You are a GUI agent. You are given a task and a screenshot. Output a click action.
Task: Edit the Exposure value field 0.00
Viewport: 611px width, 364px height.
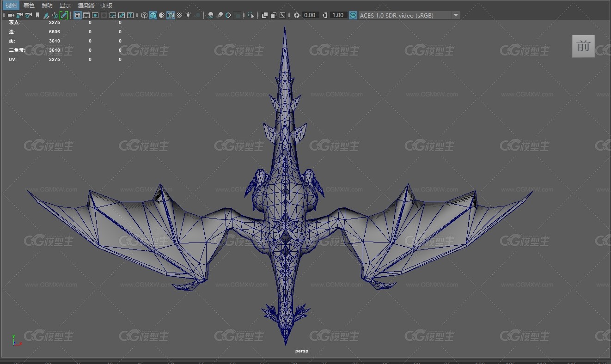pos(310,15)
